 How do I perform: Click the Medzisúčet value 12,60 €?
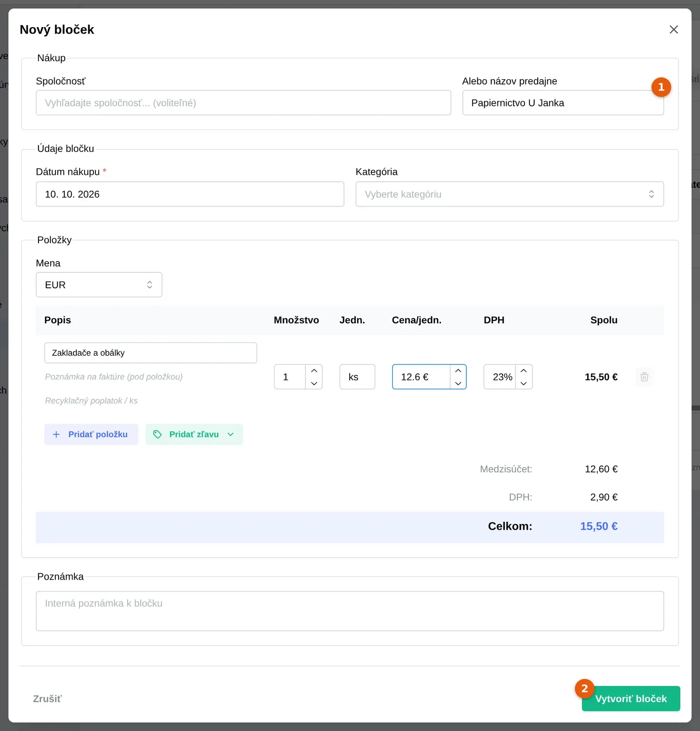tap(601, 469)
